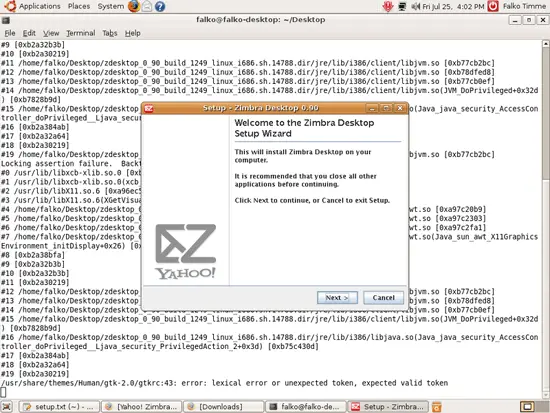The height and width of the screenshot is (413, 550).
Task: Switch to Setup - Zimbra taskbar item
Action: pos(388,407)
